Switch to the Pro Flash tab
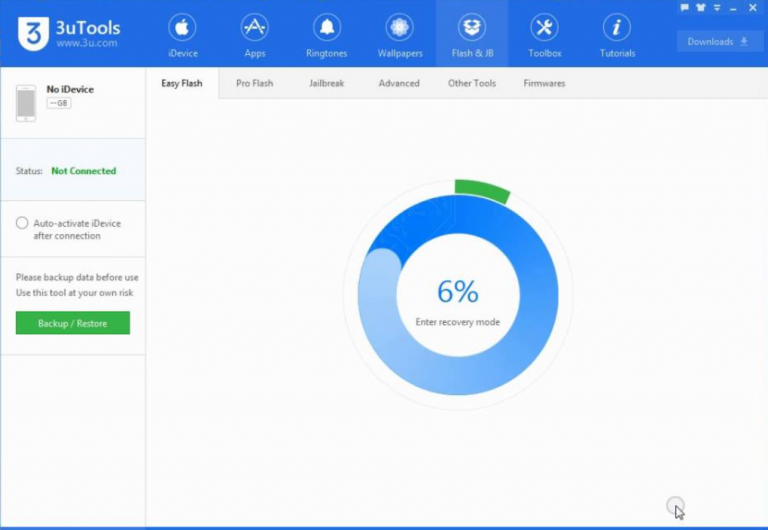This screenshot has width=768, height=530. (x=254, y=83)
